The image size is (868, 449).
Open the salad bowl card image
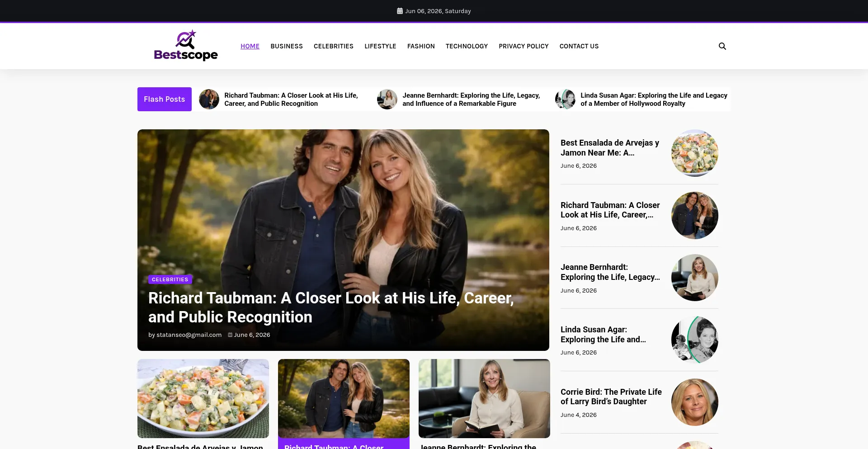[203, 398]
